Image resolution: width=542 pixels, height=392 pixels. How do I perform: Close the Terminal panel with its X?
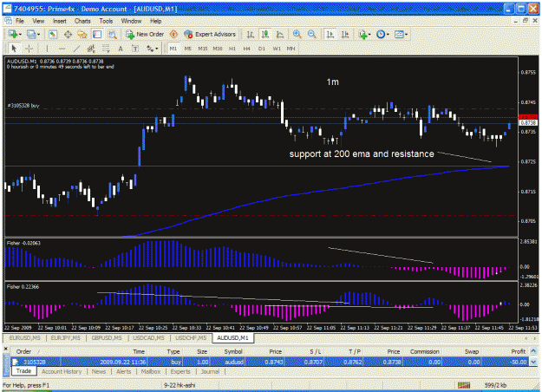pos(5,350)
